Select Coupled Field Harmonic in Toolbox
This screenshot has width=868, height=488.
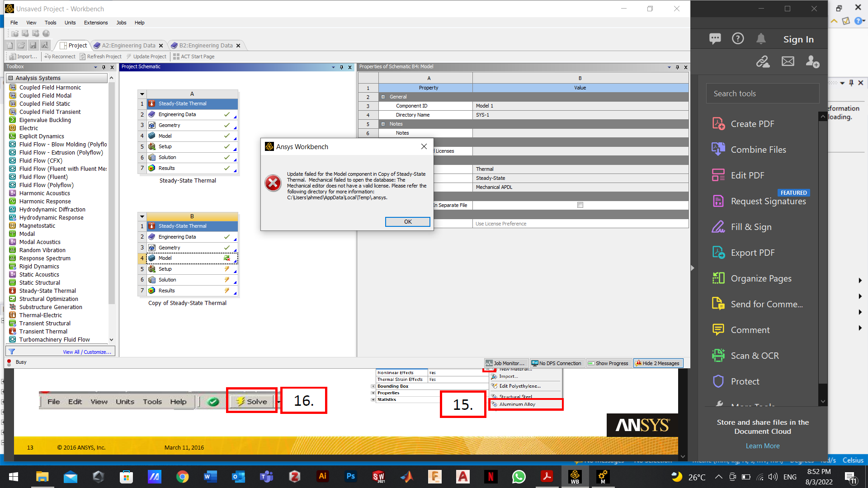pyautogui.click(x=50, y=88)
